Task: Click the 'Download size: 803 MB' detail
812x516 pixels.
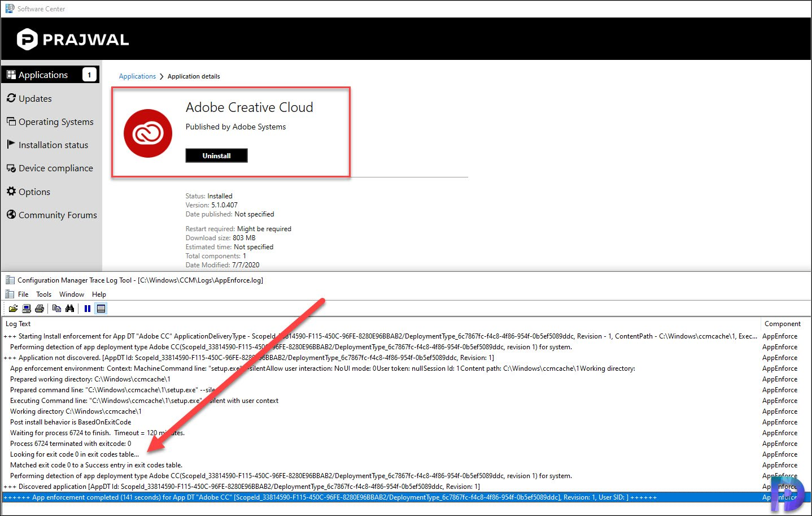Action: point(220,238)
